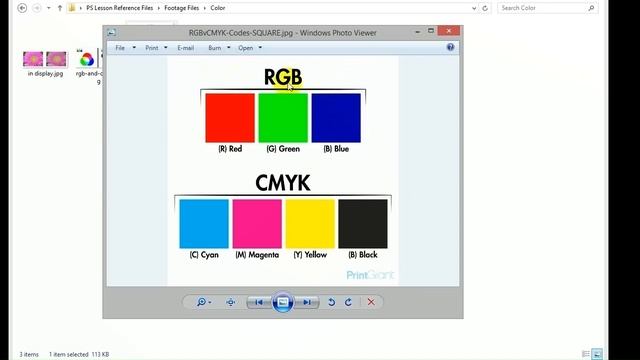Click the search magnifier icon in Explorer
The width and height of the screenshot is (640, 360).
tap(591, 8)
